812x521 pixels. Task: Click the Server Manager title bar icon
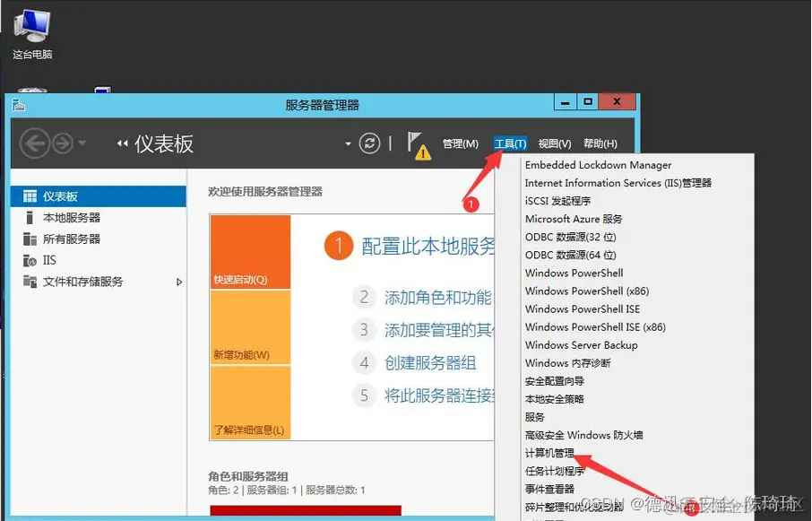point(19,105)
